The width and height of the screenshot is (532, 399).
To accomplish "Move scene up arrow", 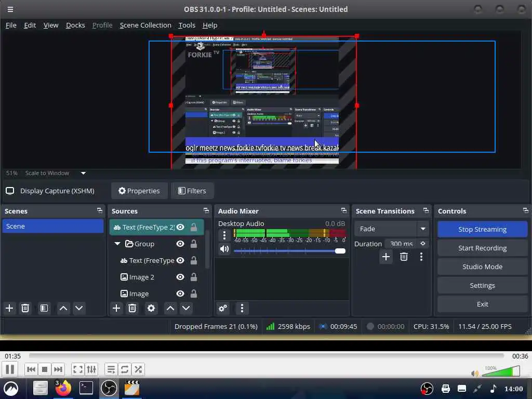I will 63,308.
